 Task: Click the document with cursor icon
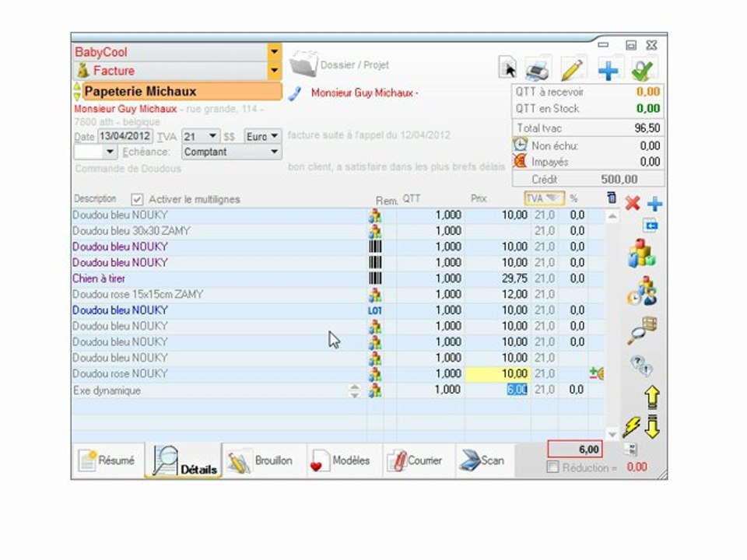pos(508,68)
